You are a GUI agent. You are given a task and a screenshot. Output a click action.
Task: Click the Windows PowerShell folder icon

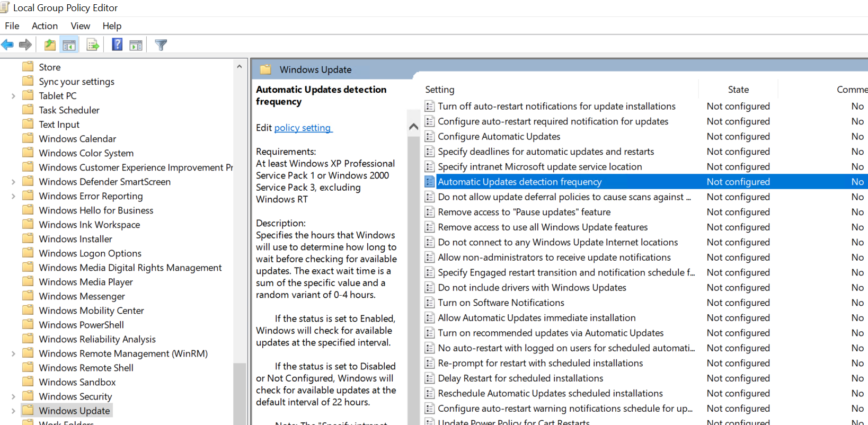pos(28,324)
